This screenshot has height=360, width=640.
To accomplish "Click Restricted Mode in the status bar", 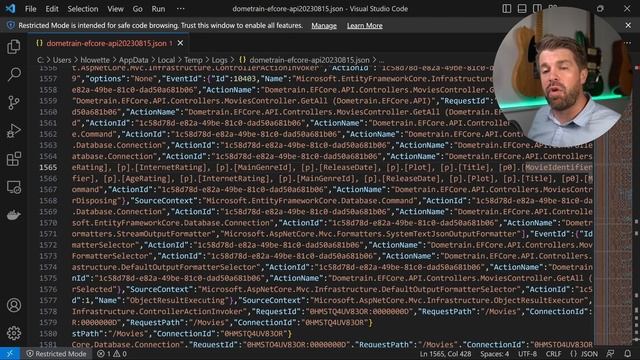I will [x=56, y=354].
